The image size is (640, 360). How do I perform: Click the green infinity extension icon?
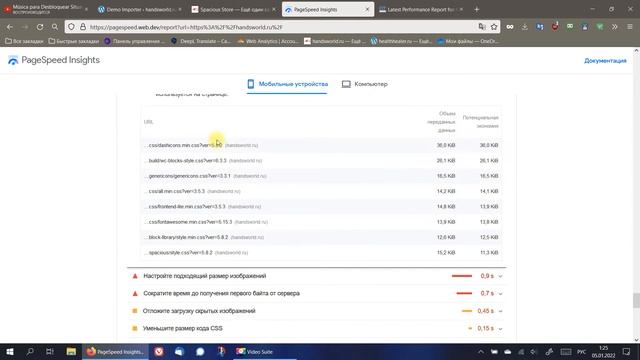click(x=570, y=27)
